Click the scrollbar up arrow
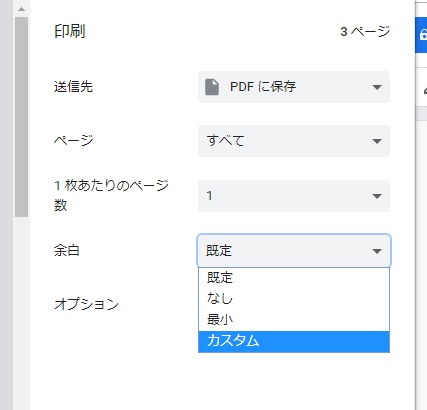This screenshot has height=410, width=427. [21, 9]
